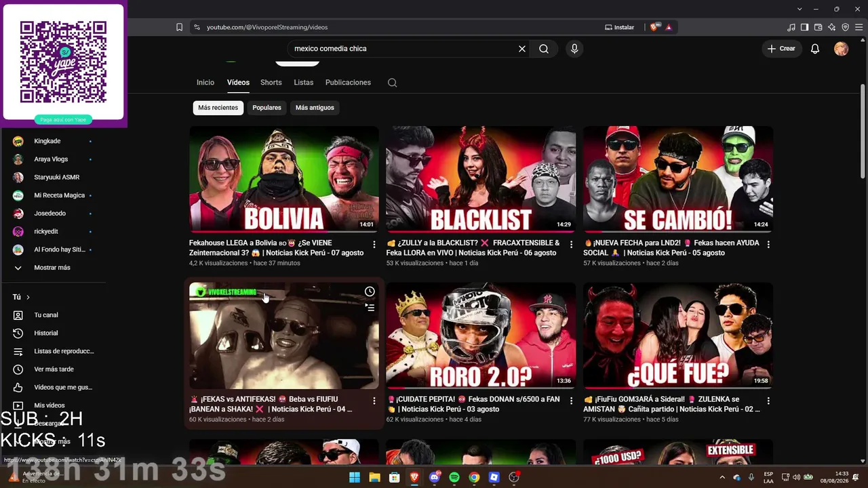
Task: Clear the YouTube search box text
Action: [522, 49]
